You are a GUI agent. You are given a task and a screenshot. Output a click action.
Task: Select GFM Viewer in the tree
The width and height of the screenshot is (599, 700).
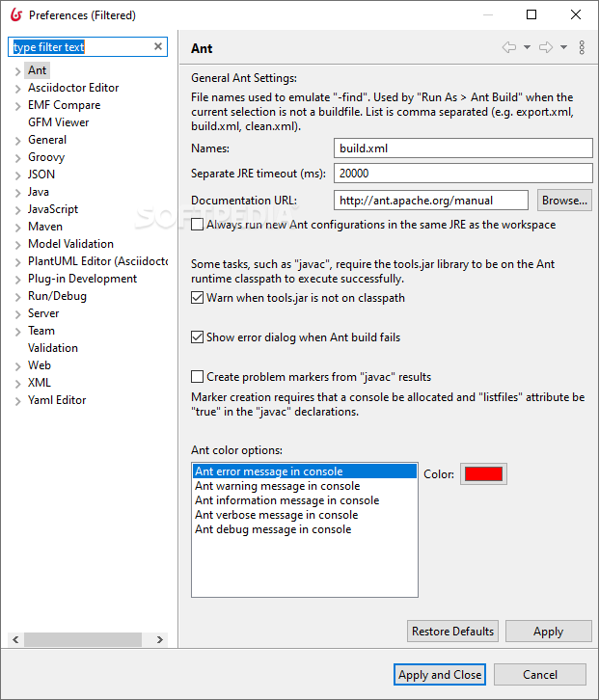[58, 122]
